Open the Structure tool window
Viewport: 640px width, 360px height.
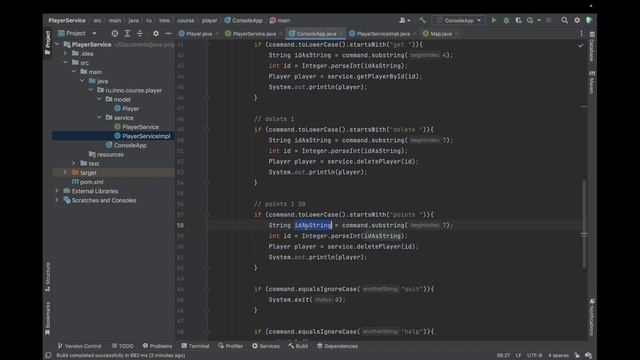48,277
